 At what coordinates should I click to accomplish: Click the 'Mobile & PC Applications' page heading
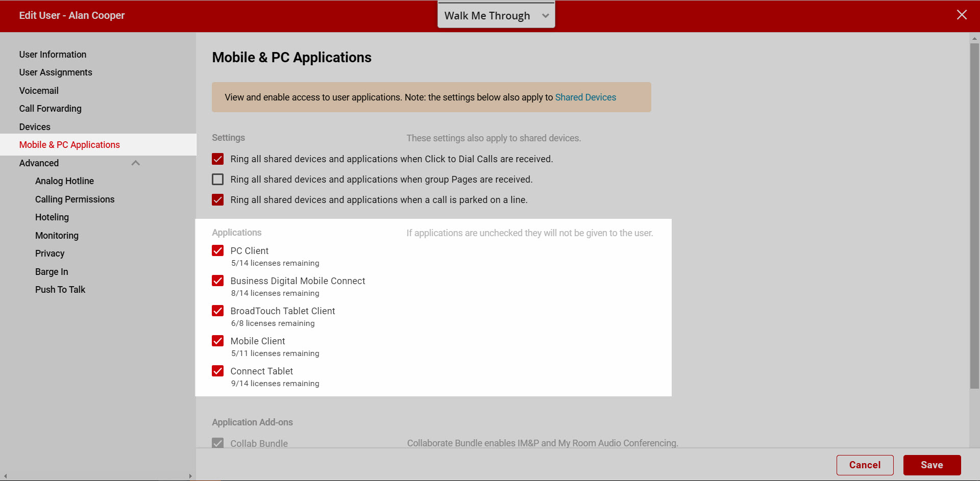coord(291,58)
